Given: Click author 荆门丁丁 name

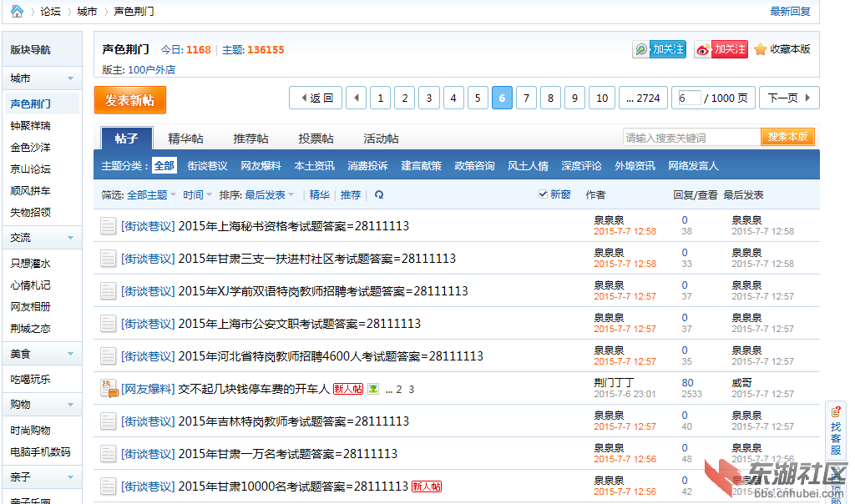Looking at the screenshot, I should (x=614, y=383).
